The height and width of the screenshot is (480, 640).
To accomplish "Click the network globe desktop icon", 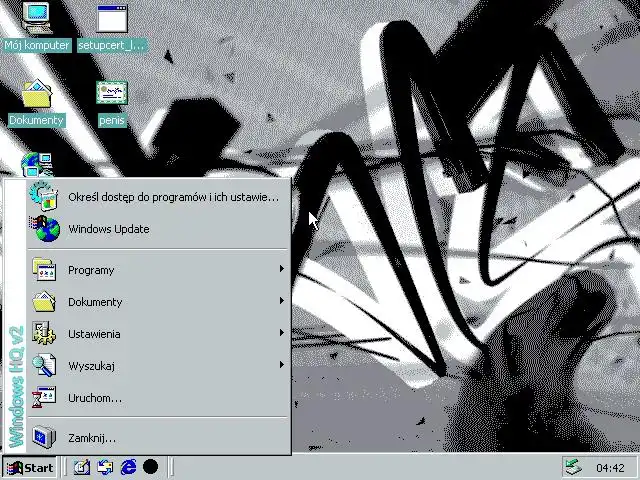I will tap(37, 164).
